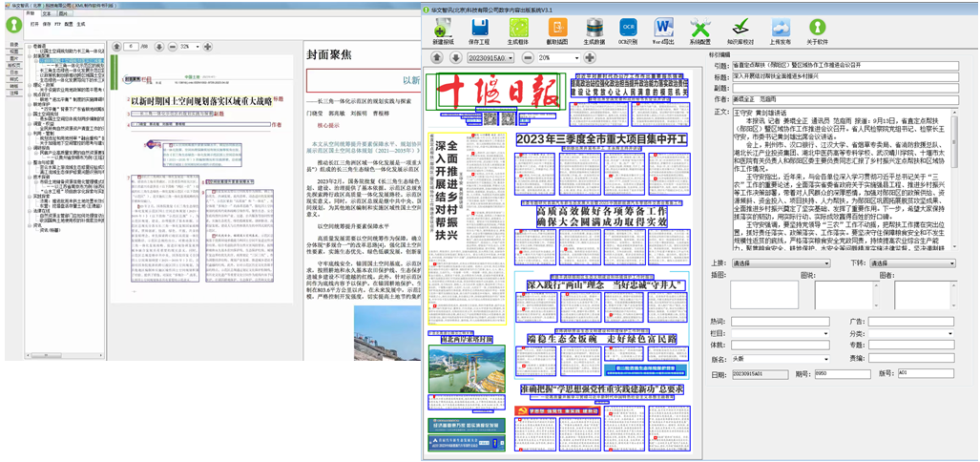Screen dimensions: 980x462
Task: Click the 新建报纸 (new newspaper) toolbar icon
Action: pos(442,31)
